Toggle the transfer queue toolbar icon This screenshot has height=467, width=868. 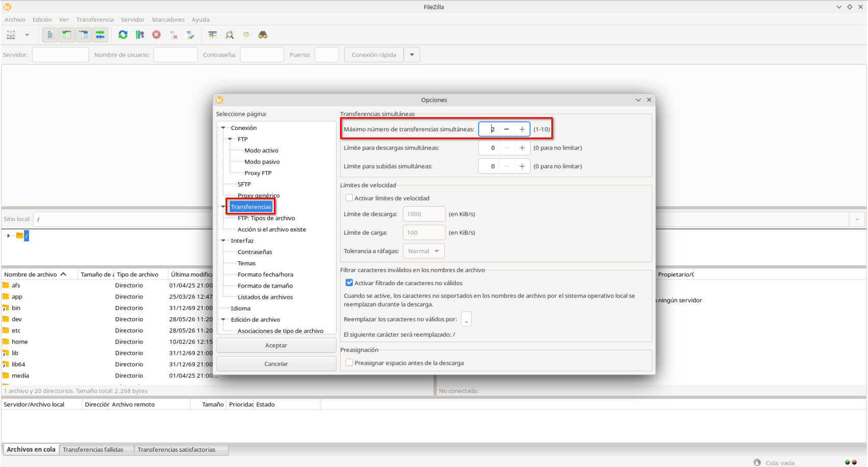pos(100,35)
